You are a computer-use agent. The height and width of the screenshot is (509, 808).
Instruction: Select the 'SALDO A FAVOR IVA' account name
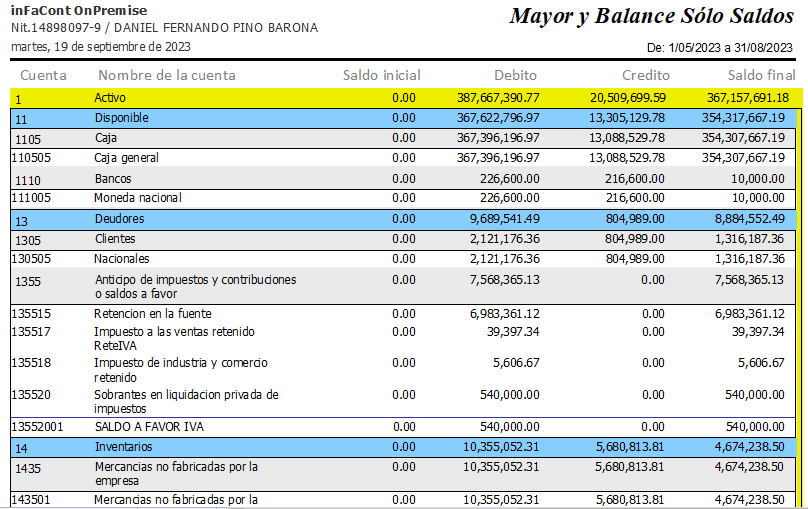(x=149, y=427)
